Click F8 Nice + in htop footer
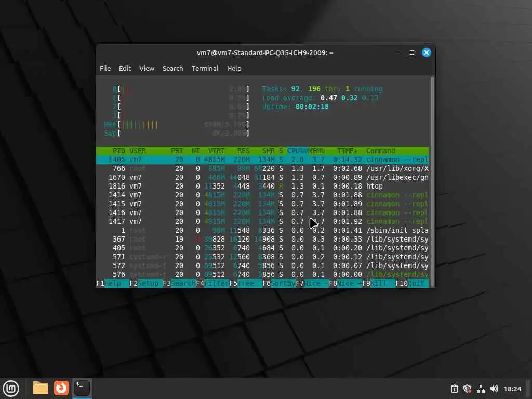 coord(345,283)
